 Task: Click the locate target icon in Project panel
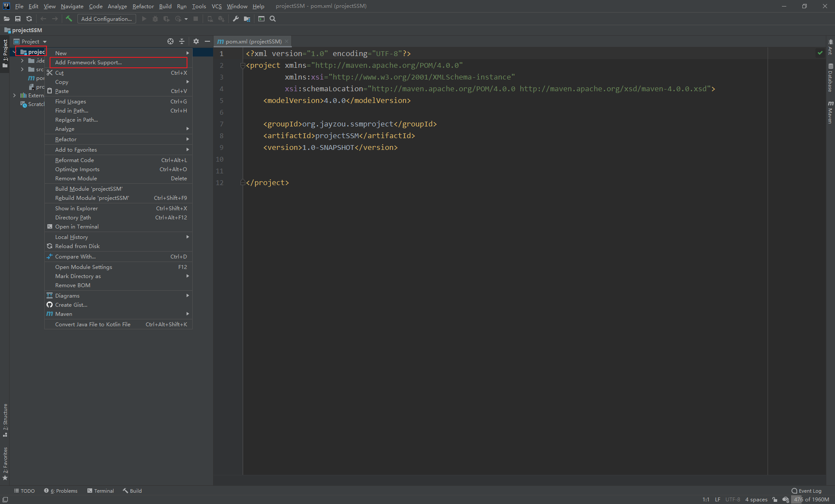[170, 41]
